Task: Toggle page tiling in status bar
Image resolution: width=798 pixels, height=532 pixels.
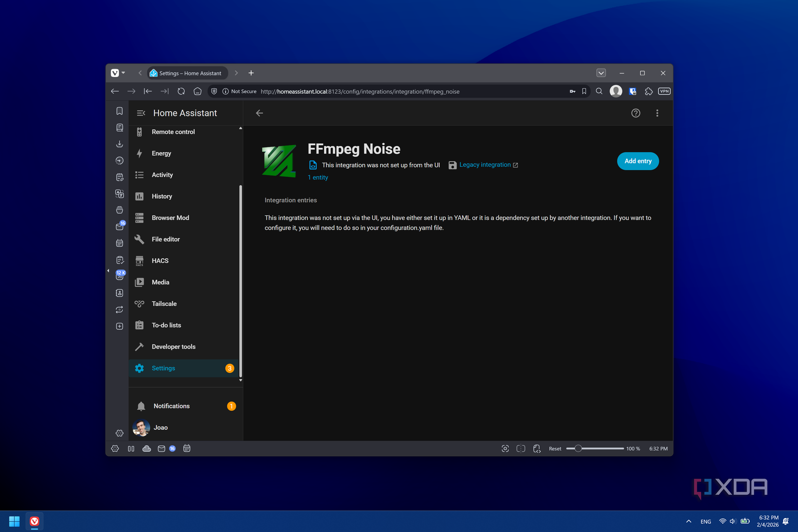Action: click(x=521, y=449)
